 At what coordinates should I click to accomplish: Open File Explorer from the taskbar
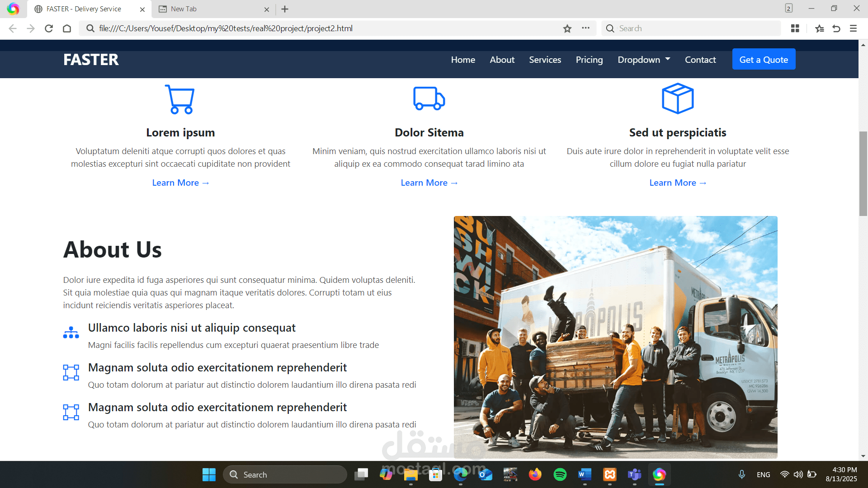[x=410, y=474]
